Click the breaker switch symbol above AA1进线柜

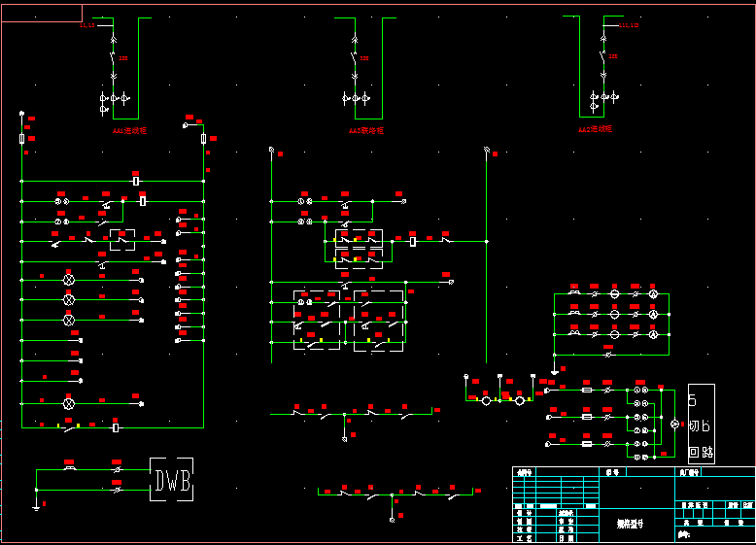[x=113, y=57]
